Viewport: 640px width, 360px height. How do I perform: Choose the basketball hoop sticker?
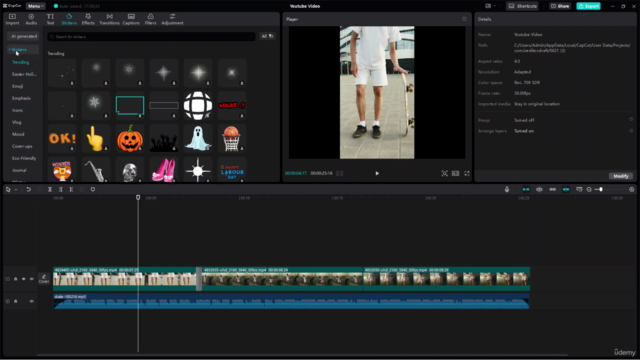pos(232,138)
